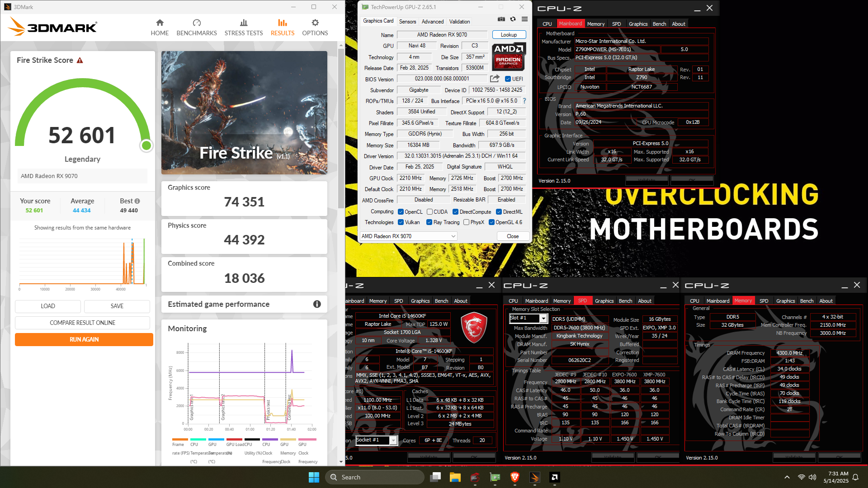Toggle the PhysX checkbox in GPU-Z

[466, 222]
